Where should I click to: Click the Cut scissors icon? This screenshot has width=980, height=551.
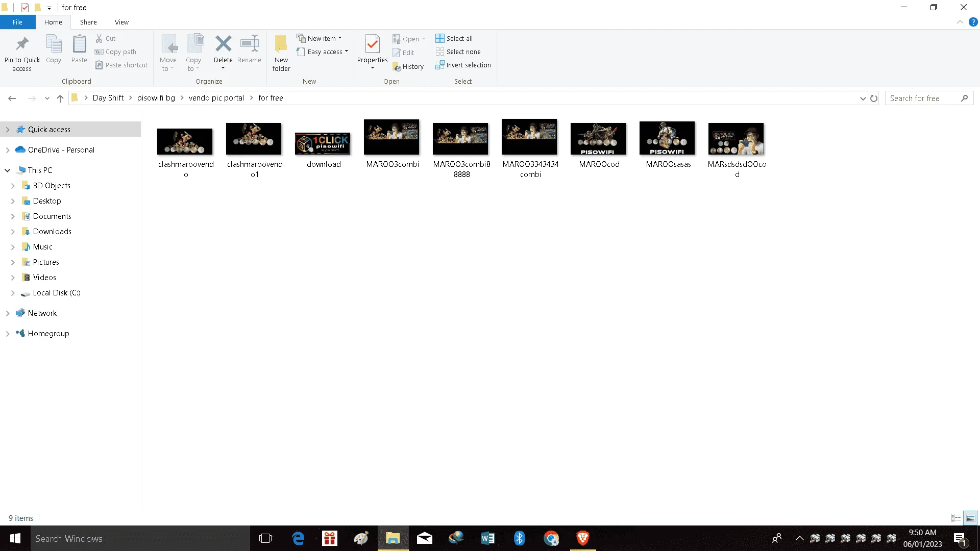coord(99,38)
